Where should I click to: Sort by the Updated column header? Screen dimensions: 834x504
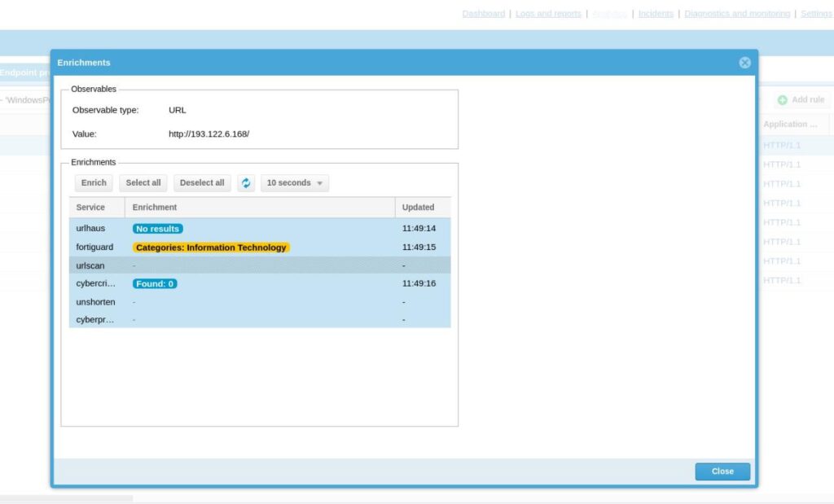pos(418,208)
